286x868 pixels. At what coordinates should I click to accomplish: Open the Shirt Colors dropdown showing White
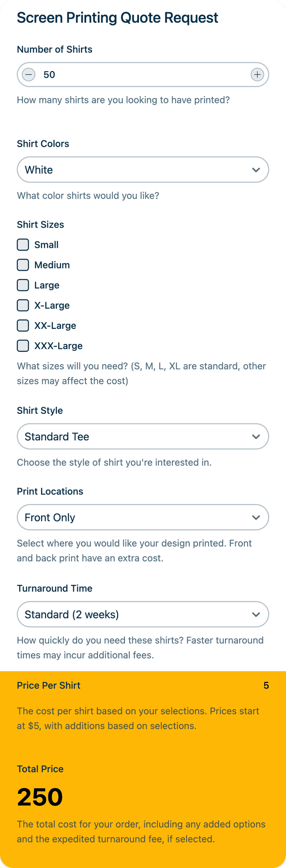coord(143,170)
